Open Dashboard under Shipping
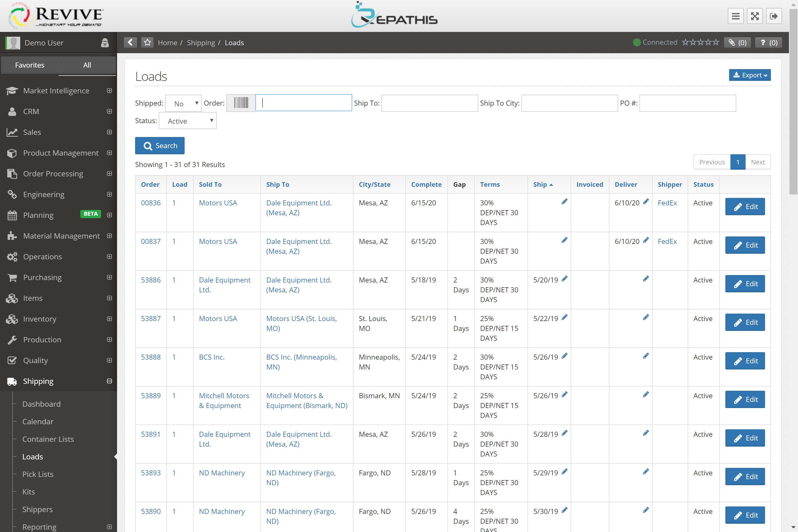The width and height of the screenshot is (798, 532). click(x=41, y=404)
